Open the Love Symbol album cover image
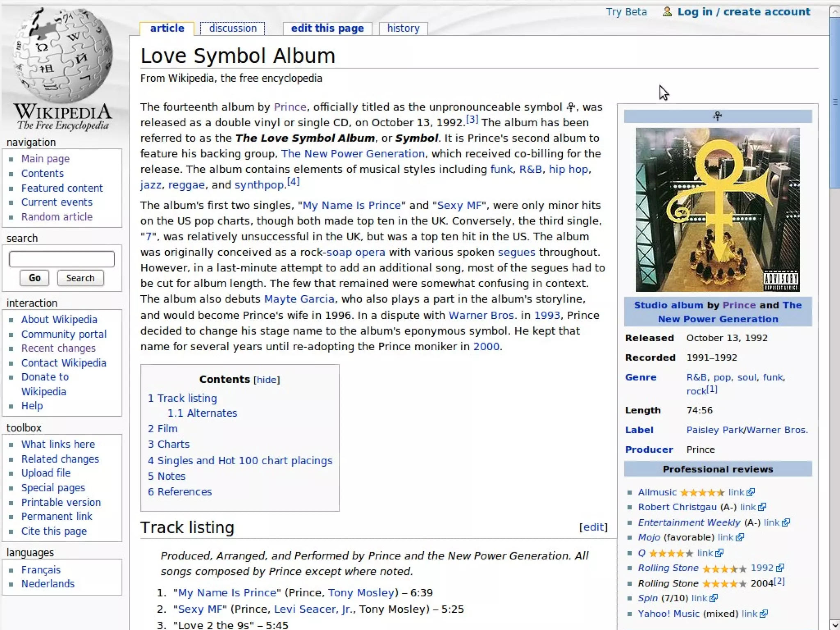The image size is (840, 630). click(x=717, y=210)
